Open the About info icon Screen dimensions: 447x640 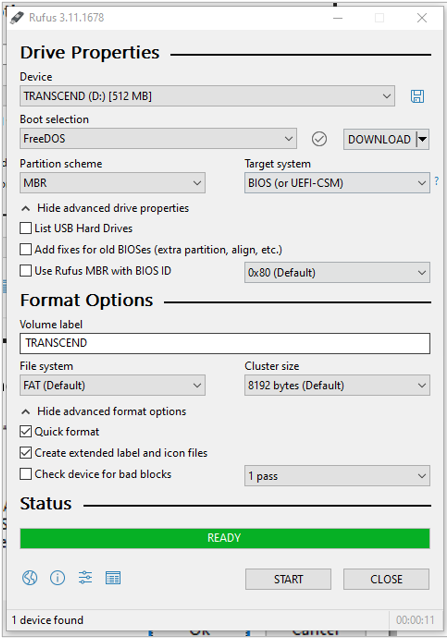pos(57,578)
